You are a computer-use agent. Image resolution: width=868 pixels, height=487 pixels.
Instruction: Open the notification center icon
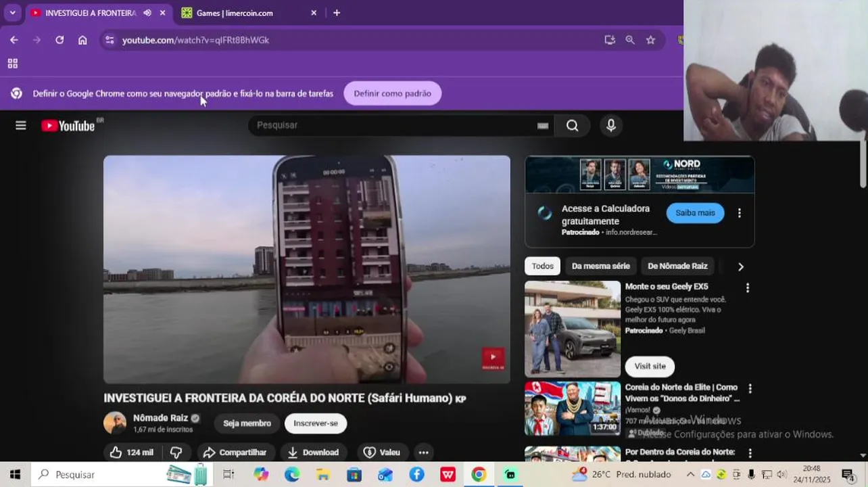click(848, 474)
